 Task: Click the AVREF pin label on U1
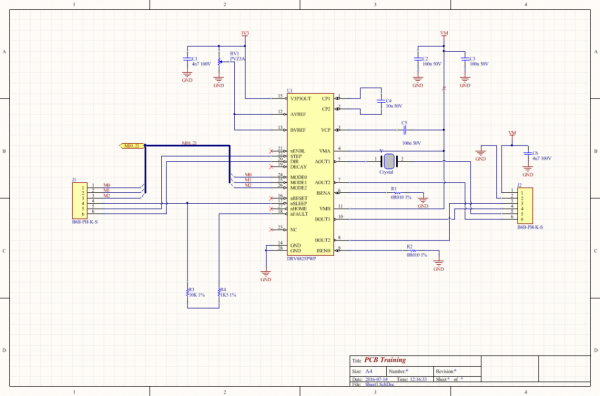(x=298, y=114)
